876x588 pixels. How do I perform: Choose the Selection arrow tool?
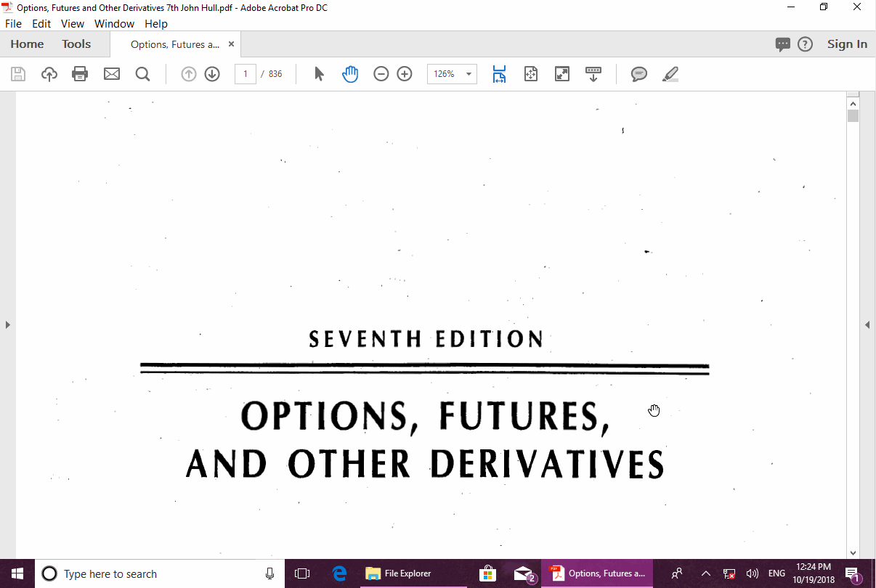(319, 74)
